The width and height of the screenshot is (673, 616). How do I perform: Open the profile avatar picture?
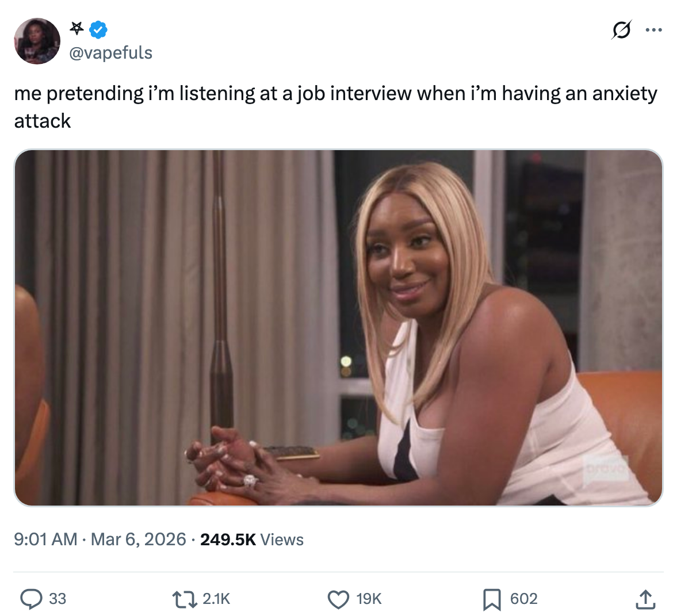point(37,41)
